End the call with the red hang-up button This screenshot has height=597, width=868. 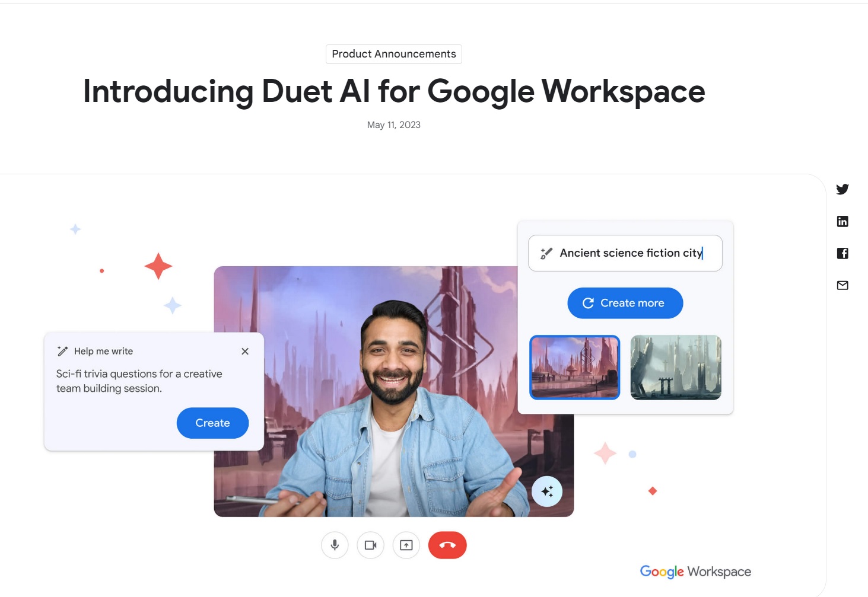447,544
